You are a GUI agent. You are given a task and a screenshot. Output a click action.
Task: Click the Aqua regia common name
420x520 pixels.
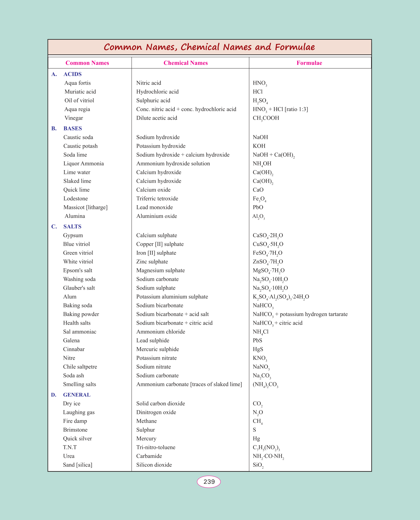(x=77, y=109)
